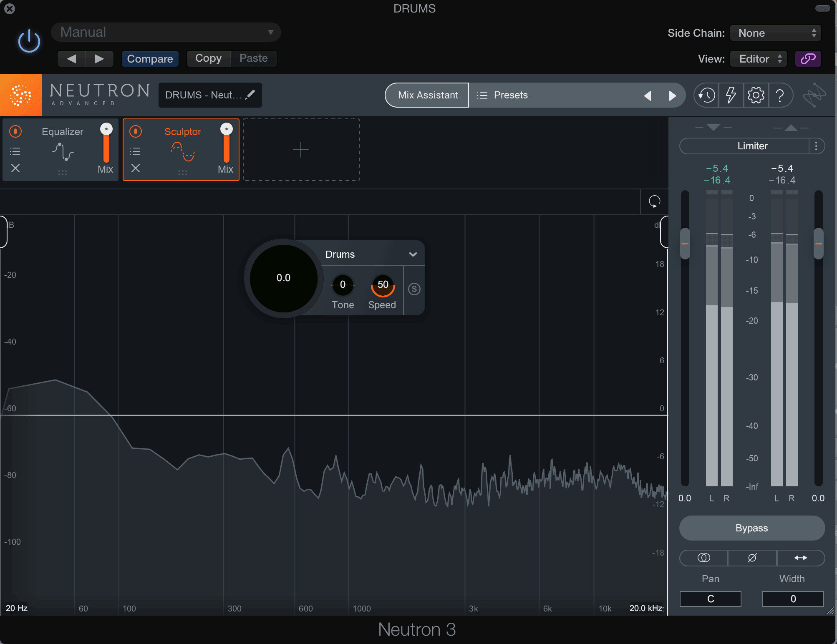The image size is (837, 644).
Task: Toggle the purple link icon
Action: 808,59
